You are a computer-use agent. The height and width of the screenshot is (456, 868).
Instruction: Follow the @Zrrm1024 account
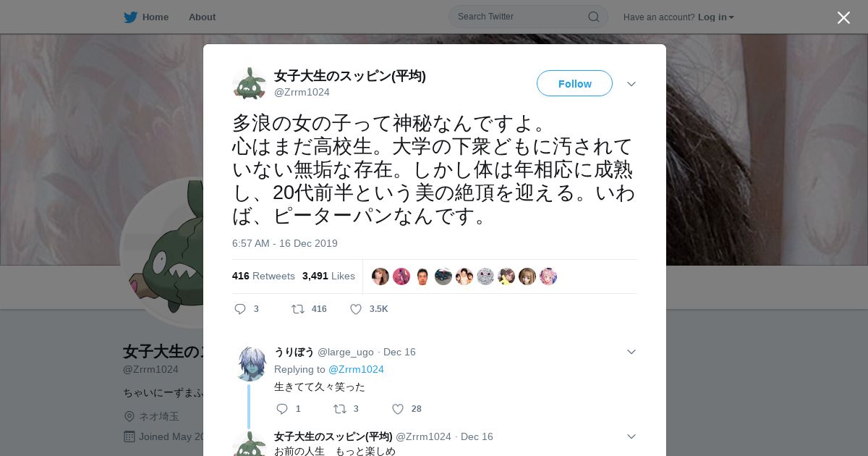point(574,83)
